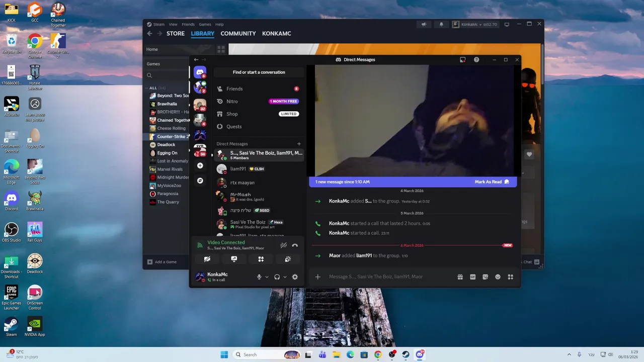
Task: Open Help menu in Steam window
Action: click(x=219, y=24)
